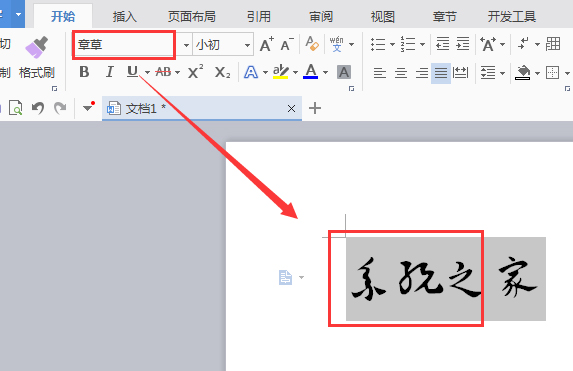Close the 文档1 document tab
This screenshot has width=573, height=371.
click(291, 109)
